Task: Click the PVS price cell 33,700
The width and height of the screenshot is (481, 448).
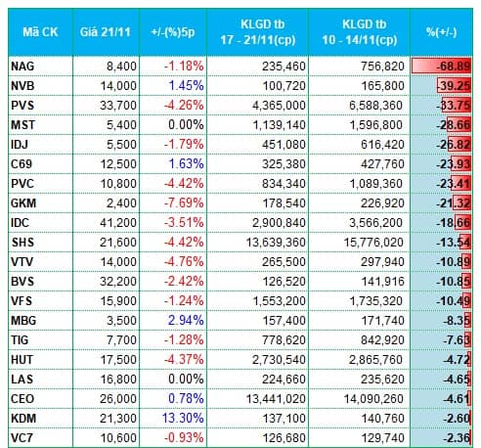Action: pos(107,106)
